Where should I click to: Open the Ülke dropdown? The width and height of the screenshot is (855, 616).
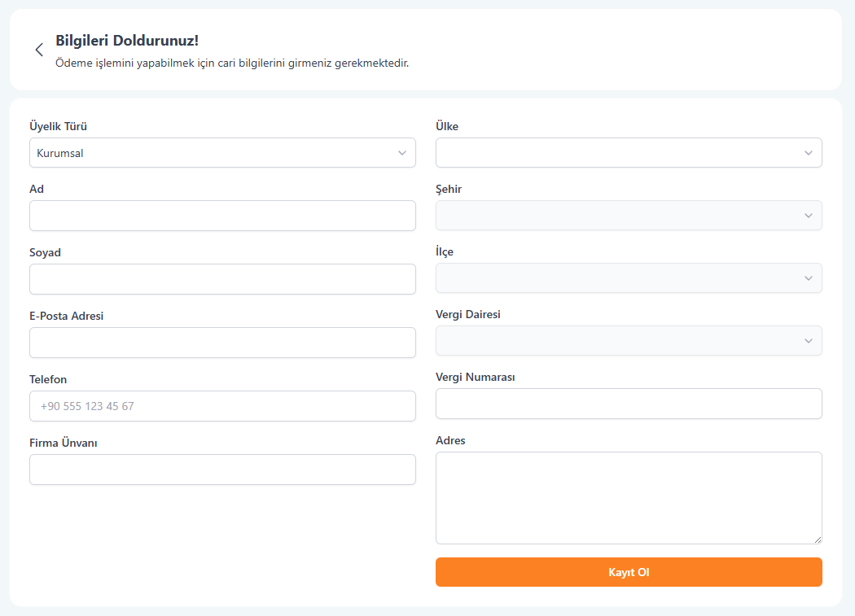619,153
